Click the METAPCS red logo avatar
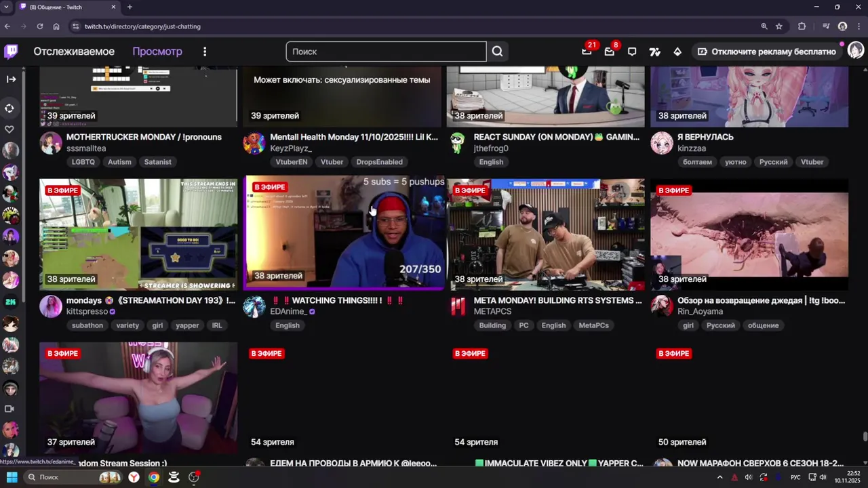 coord(458,306)
